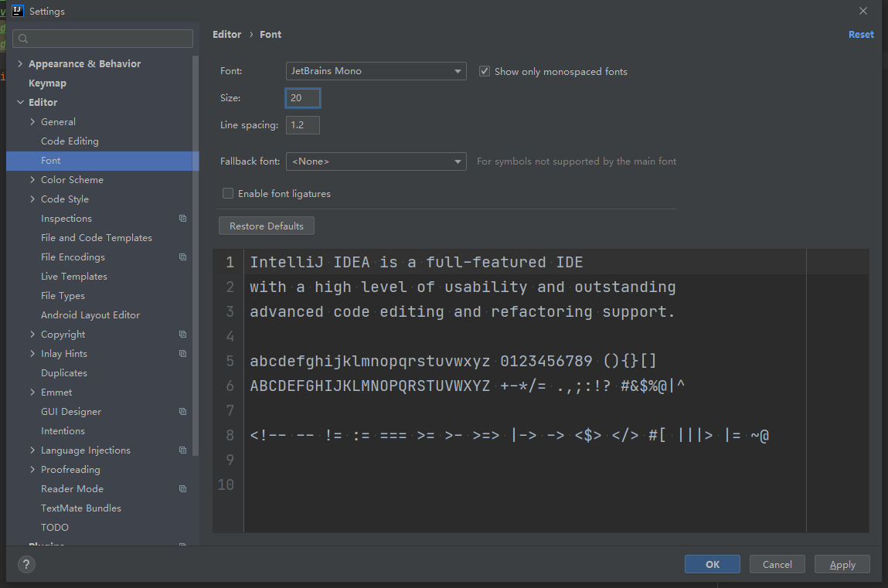Open Duplicates settings page

coord(64,373)
